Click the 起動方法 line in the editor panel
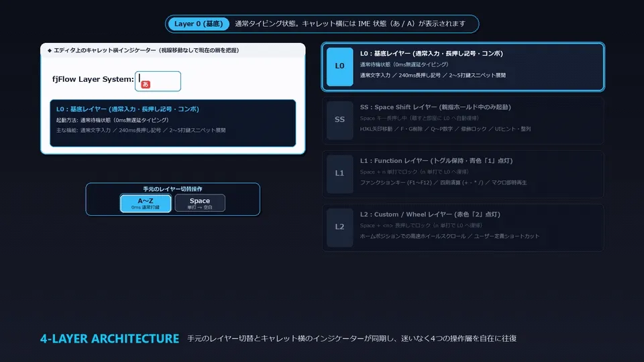 pos(113,120)
